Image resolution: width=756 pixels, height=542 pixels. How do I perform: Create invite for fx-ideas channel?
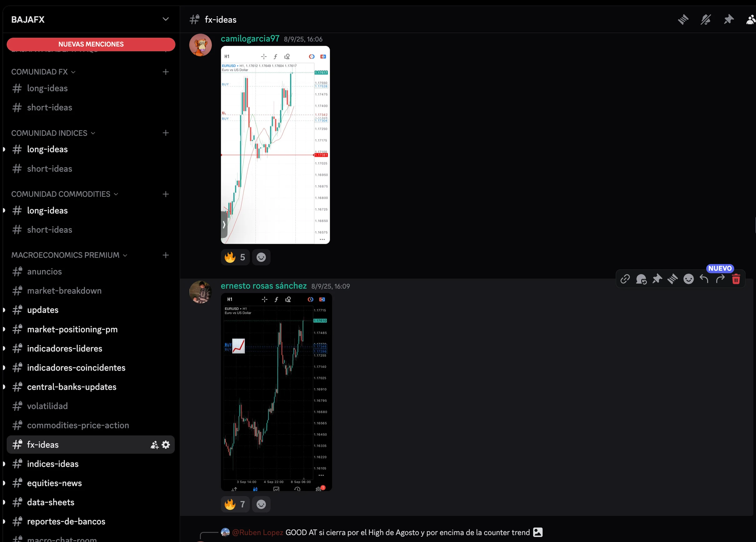click(154, 445)
